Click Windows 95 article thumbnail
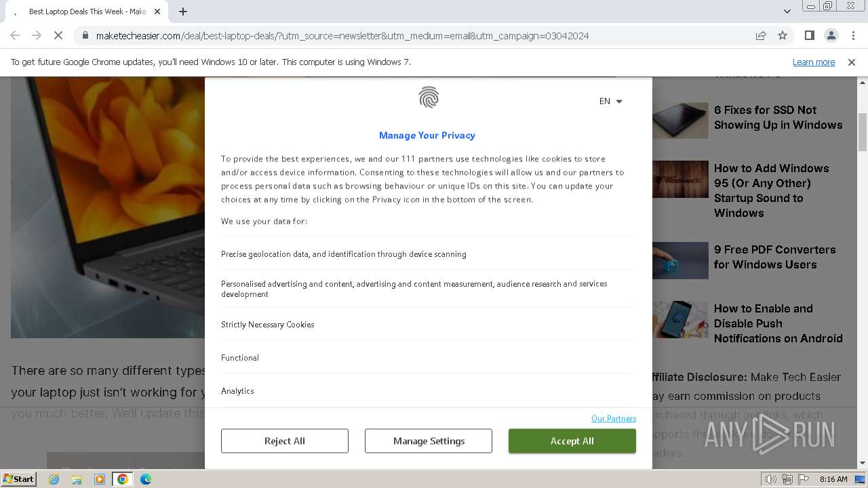Viewport: 868px width, 488px height. click(x=680, y=179)
